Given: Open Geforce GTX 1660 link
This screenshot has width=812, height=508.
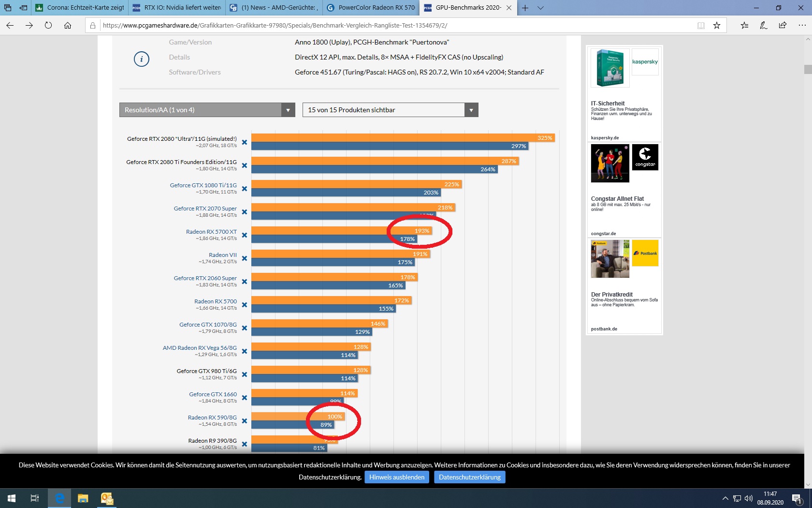Looking at the screenshot, I should tap(213, 394).
